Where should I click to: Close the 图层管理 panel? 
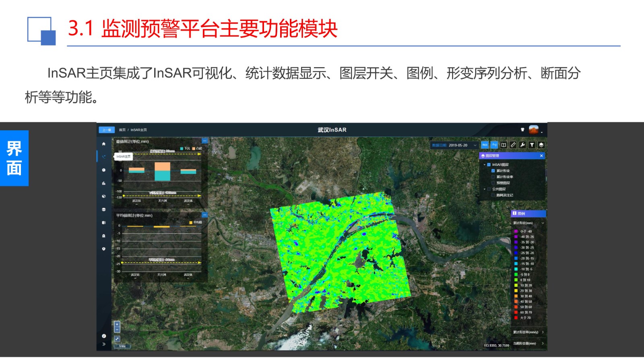click(x=541, y=156)
